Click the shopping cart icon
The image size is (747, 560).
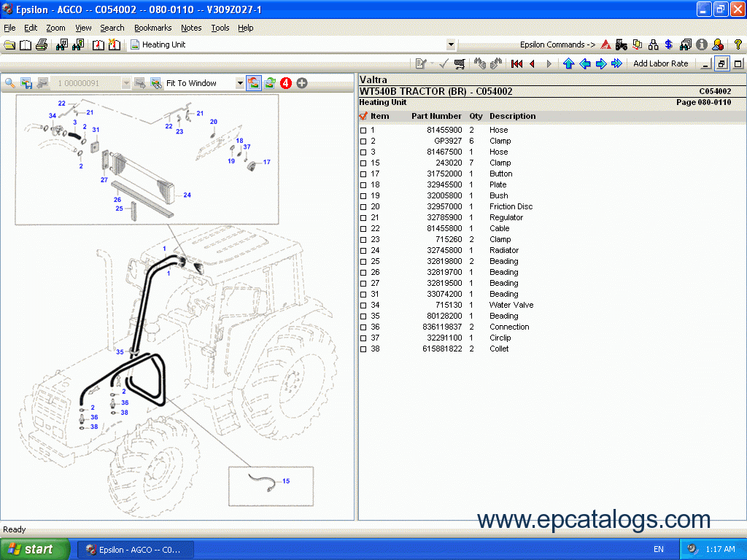(x=460, y=64)
